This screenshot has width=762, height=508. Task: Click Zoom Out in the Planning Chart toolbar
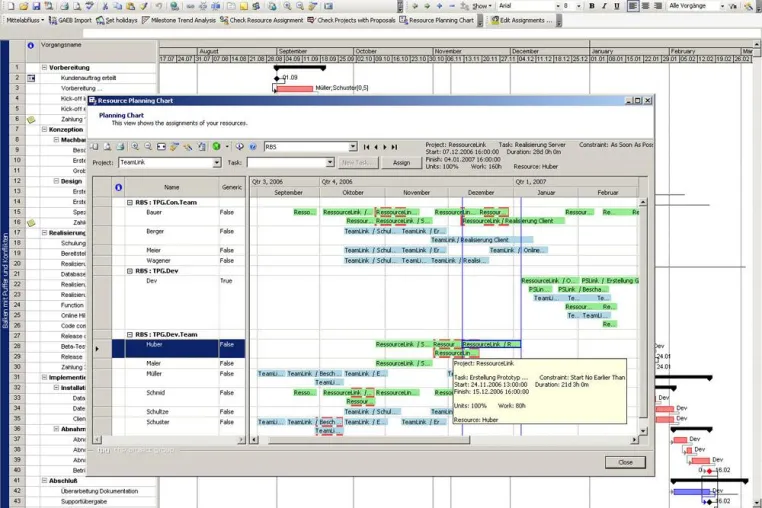click(148, 146)
